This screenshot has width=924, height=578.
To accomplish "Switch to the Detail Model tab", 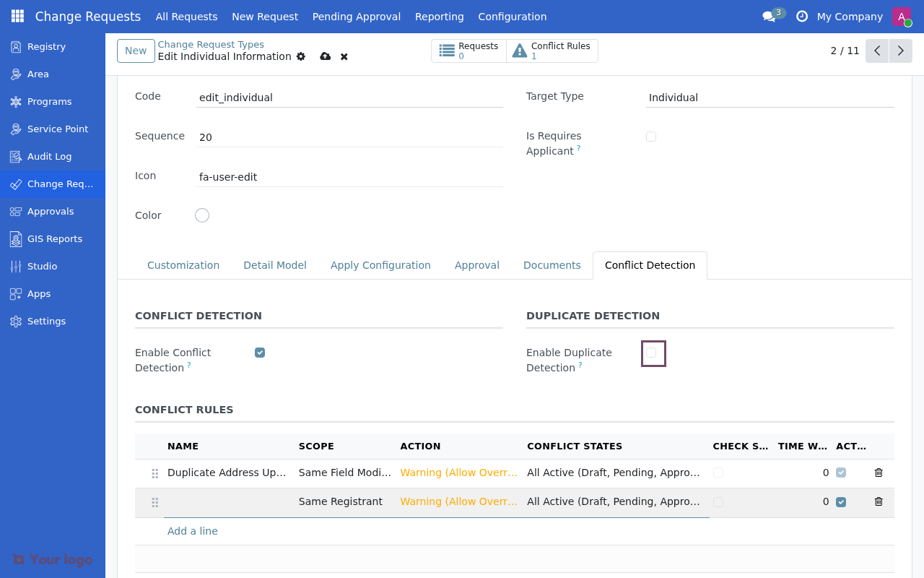I will coord(275,265).
